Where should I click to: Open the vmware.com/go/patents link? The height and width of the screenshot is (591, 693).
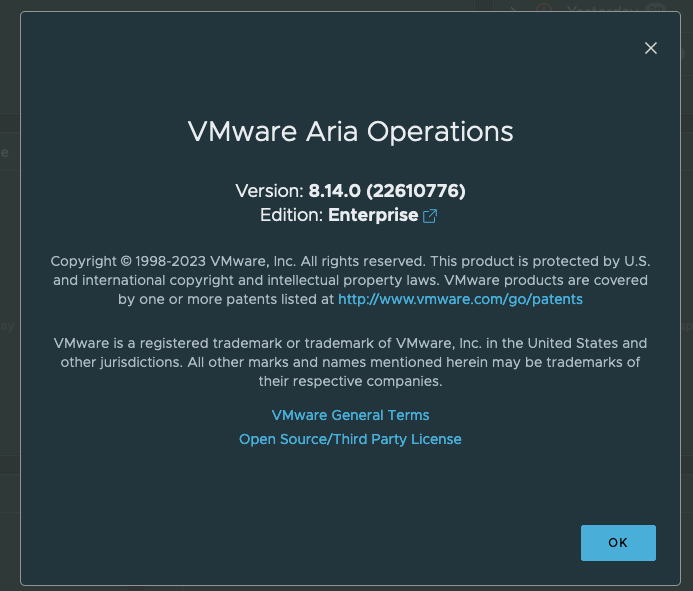coord(460,299)
